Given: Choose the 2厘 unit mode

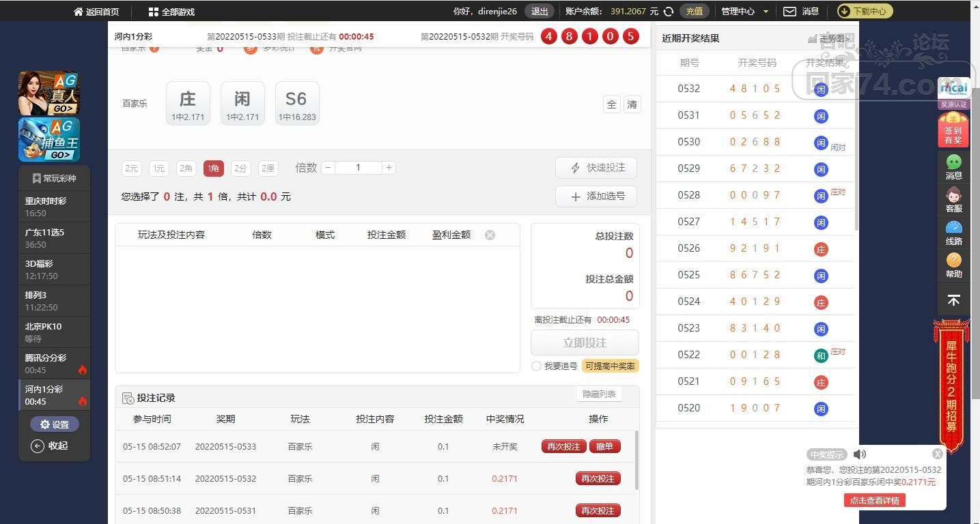Looking at the screenshot, I should point(268,169).
